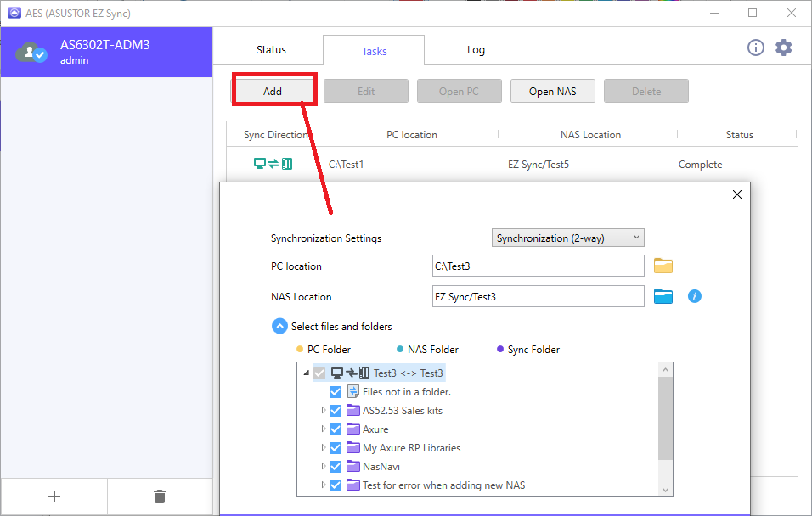Image resolution: width=812 pixels, height=516 pixels.
Task: Expand the Axure tree node
Action: [x=323, y=429]
